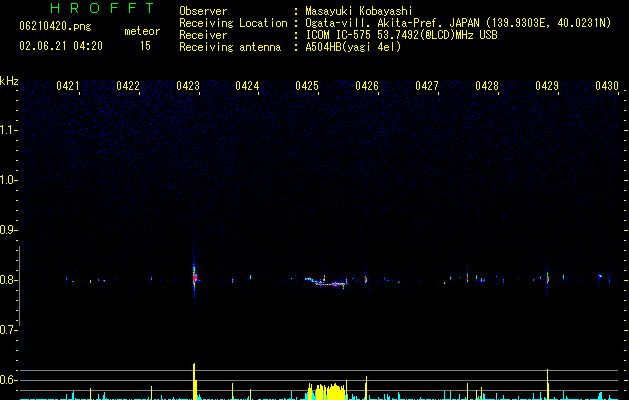Click the 0429 time marker
The width and height of the screenshot is (629, 400).
pos(547,86)
